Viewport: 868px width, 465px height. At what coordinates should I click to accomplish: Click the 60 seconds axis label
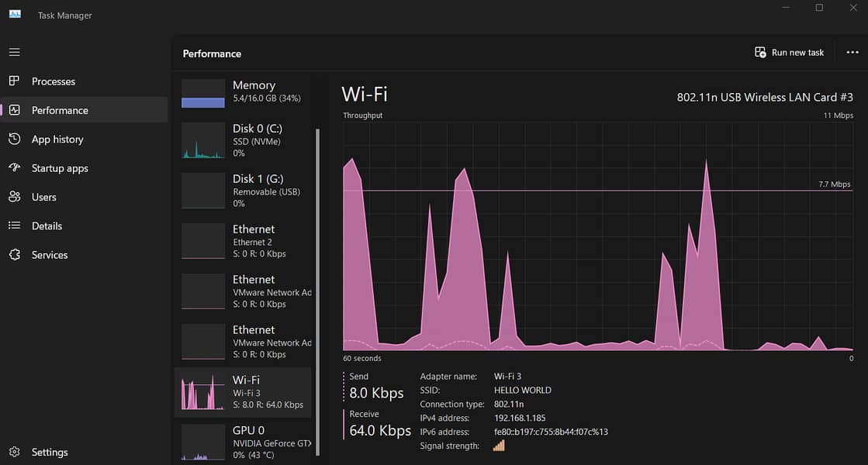(x=362, y=358)
